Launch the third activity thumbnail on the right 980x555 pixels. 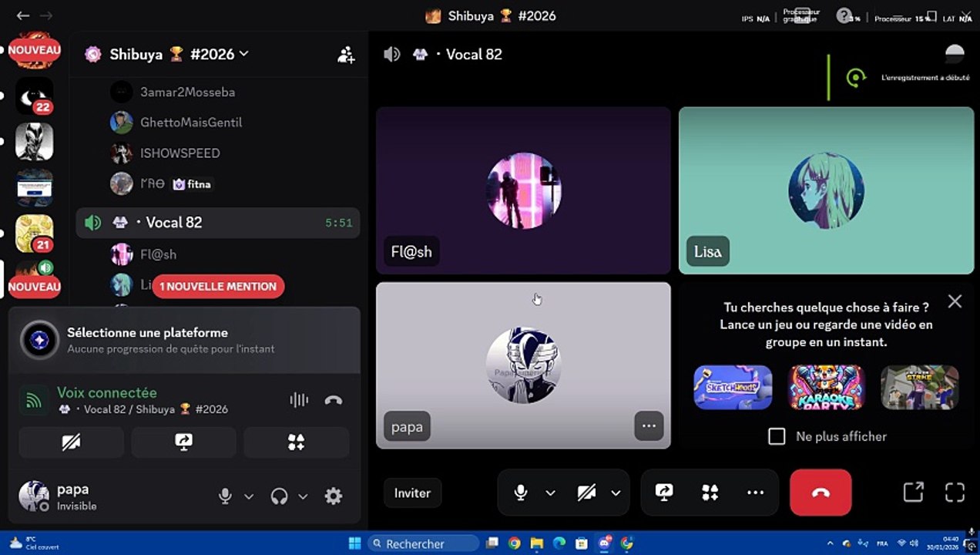(x=920, y=387)
